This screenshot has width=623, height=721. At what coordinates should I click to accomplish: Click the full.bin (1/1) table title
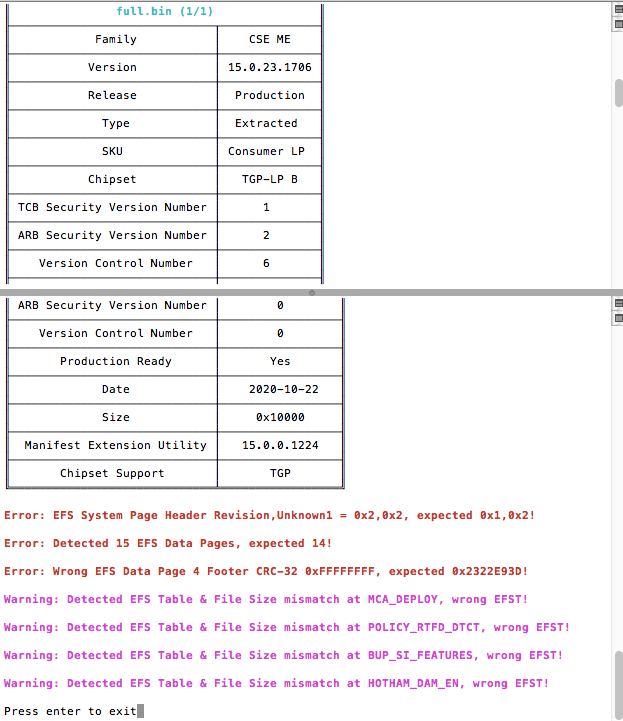pos(165,11)
